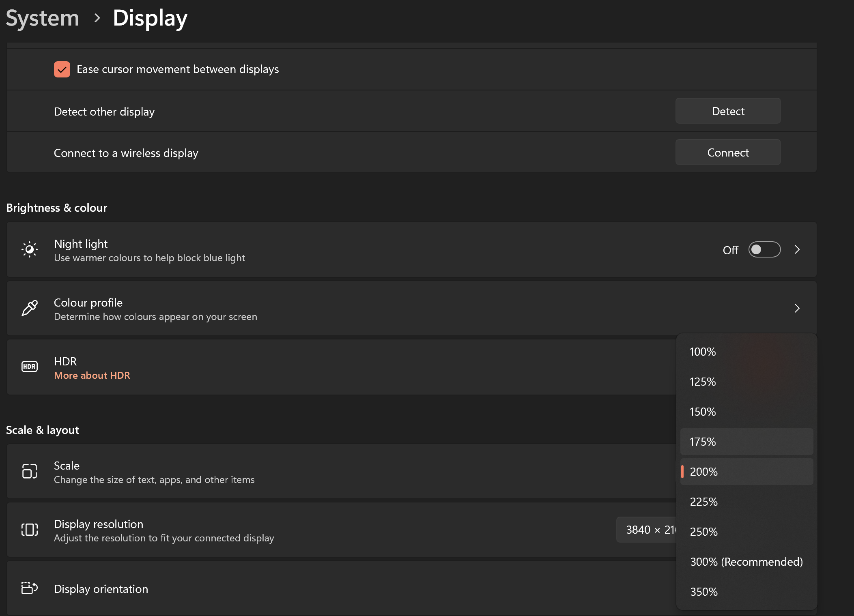Select 300% (Recommended) scale

click(746, 562)
